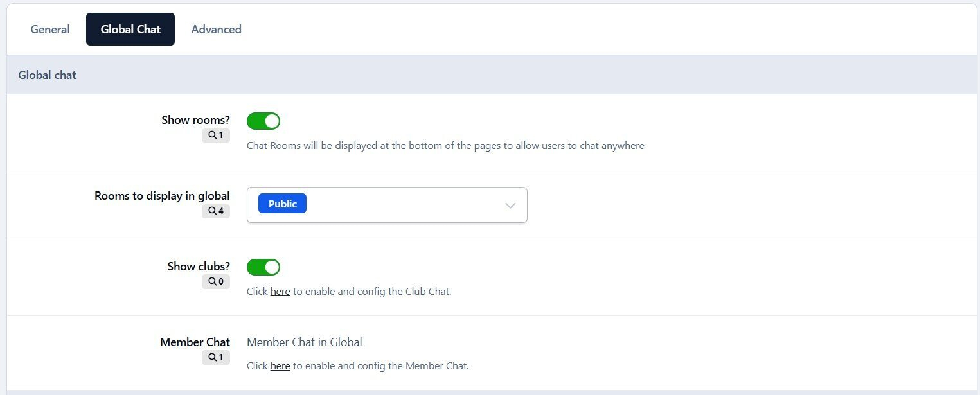Click empty space inside the rooms selection box

(x=405, y=206)
